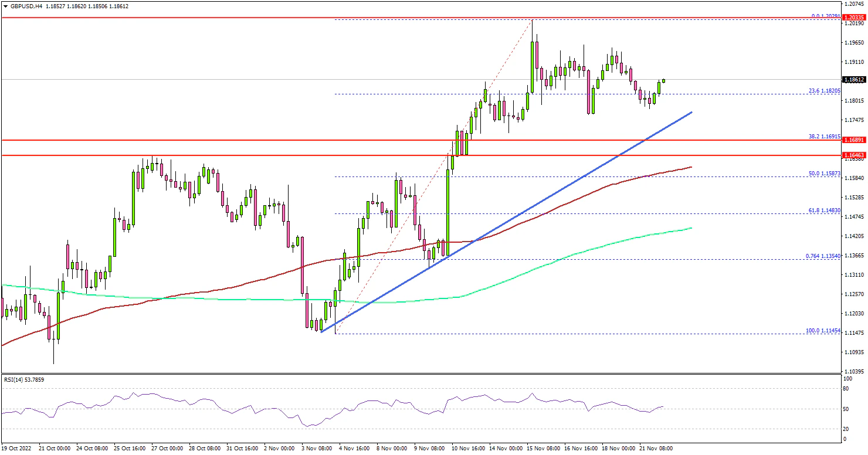This screenshot has height=455, width=868.
Task: Select the blue ascending trendline's upper end
Action: tap(692, 112)
